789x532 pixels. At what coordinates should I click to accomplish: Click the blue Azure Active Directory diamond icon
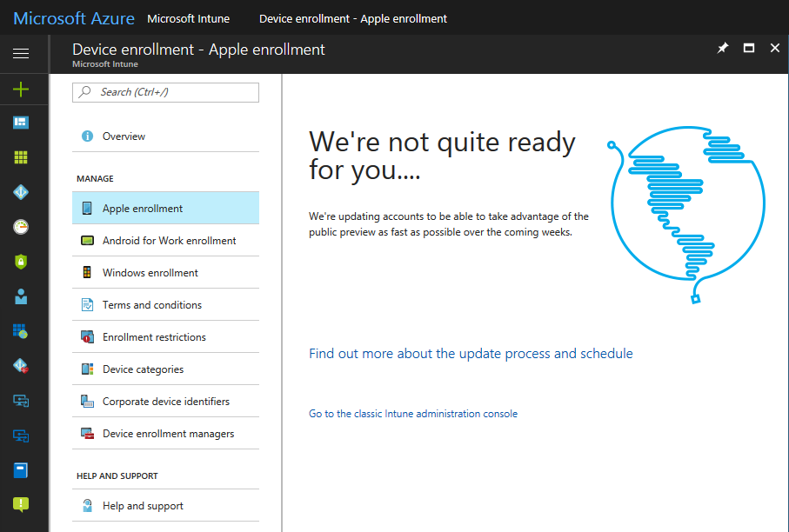click(21, 192)
